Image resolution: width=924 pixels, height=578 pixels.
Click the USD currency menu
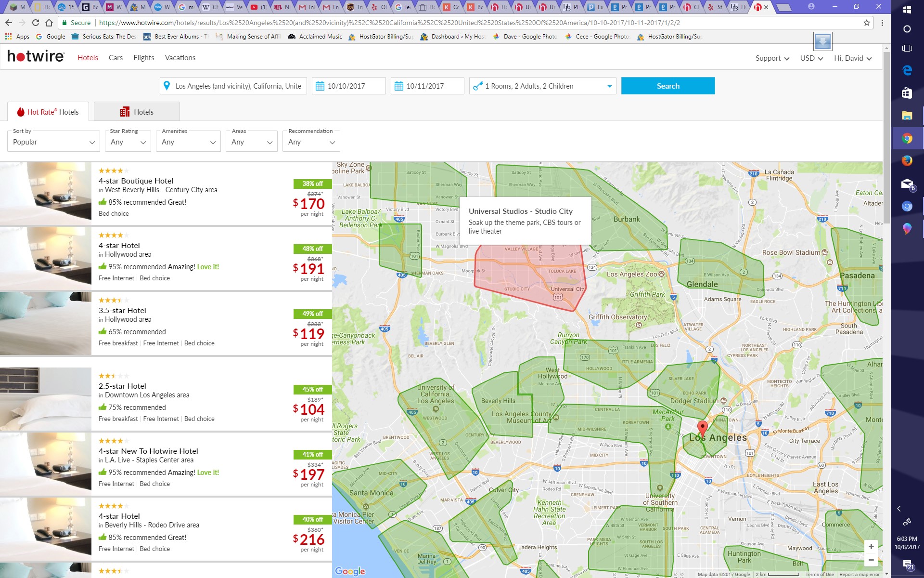point(810,59)
